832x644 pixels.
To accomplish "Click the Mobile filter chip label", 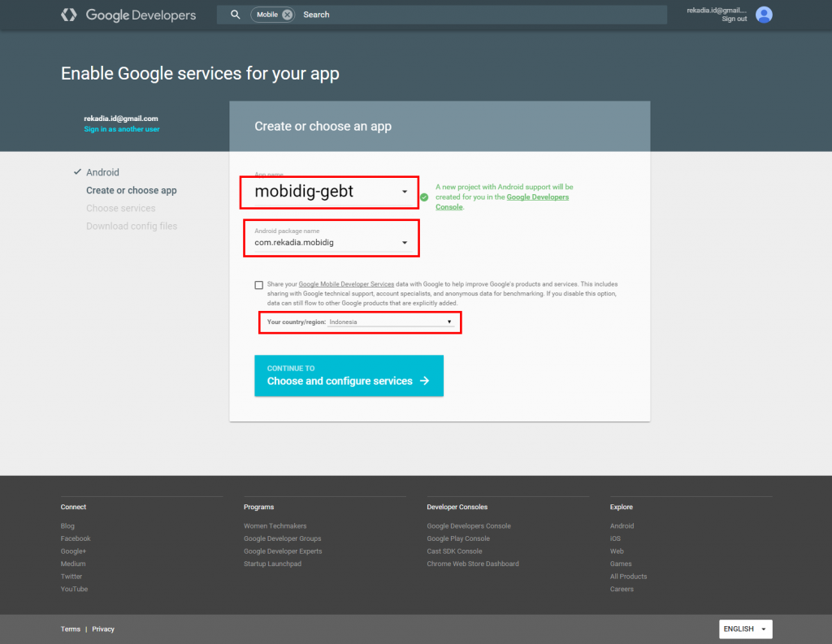I will [266, 15].
